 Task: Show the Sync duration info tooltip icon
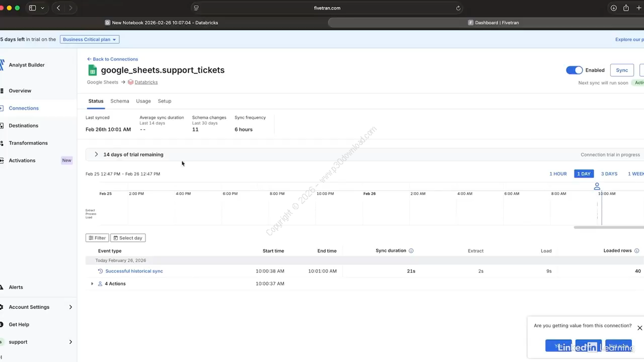411,251
